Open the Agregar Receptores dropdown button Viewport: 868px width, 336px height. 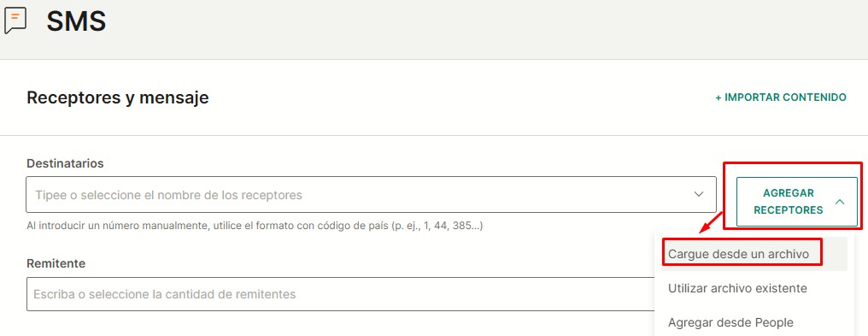point(796,202)
